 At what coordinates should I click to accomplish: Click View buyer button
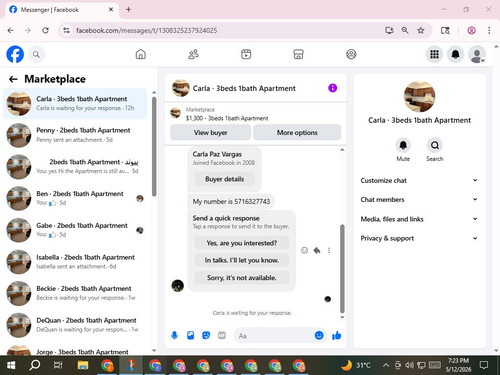pyautogui.click(x=210, y=133)
